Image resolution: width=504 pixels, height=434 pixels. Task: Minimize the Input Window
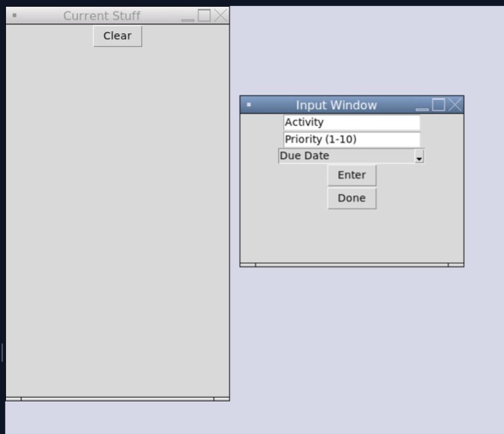point(422,109)
